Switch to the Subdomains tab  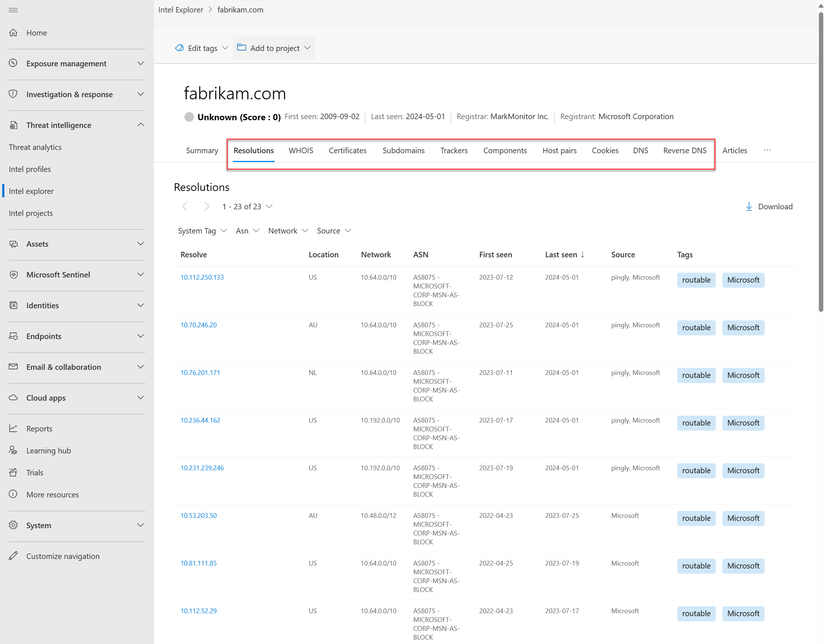pyautogui.click(x=403, y=150)
